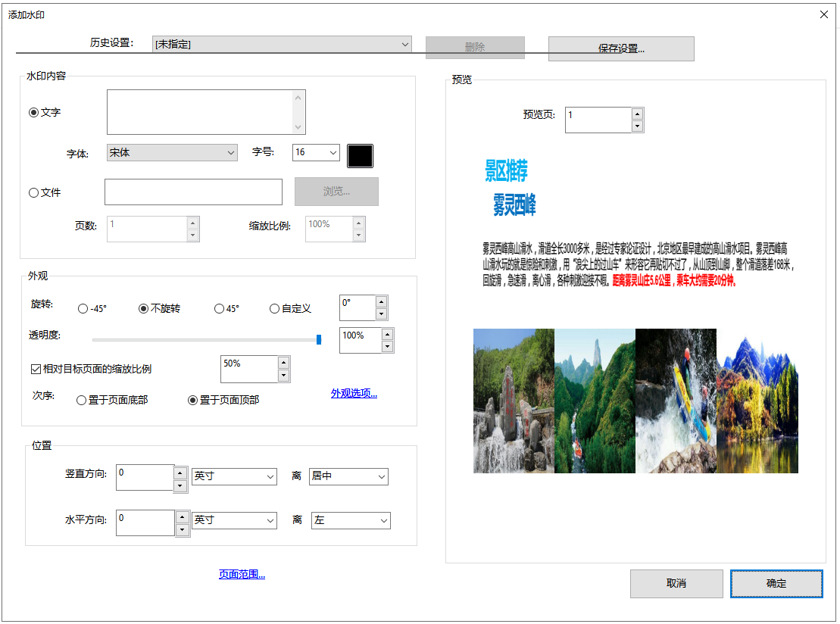The height and width of the screenshot is (624, 840).
Task: Click the rafting photo in preview
Action: click(x=676, y=401)
